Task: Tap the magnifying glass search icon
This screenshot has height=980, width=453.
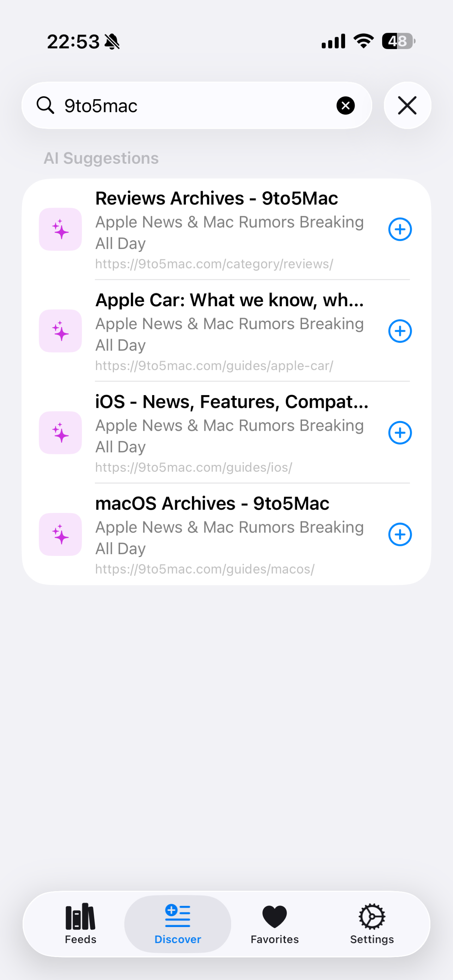Action: pyautogui.click(x=45, y=105)
